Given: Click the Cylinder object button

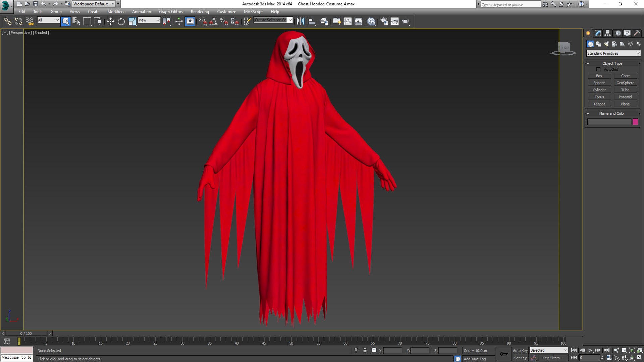Looking at the screenshot, I should [x=599, y=90].
